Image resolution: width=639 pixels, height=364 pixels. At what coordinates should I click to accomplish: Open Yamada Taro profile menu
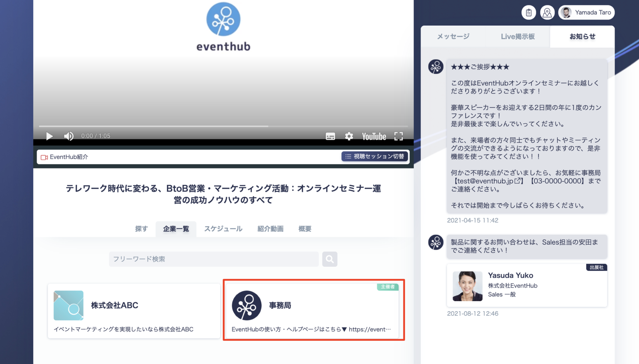coord(586,12)
